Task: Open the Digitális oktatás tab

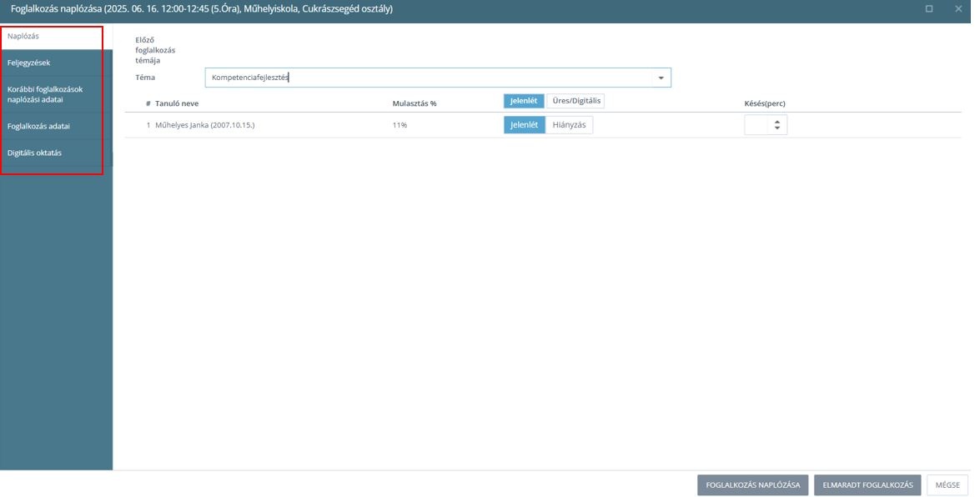Action: coord(56,153)
